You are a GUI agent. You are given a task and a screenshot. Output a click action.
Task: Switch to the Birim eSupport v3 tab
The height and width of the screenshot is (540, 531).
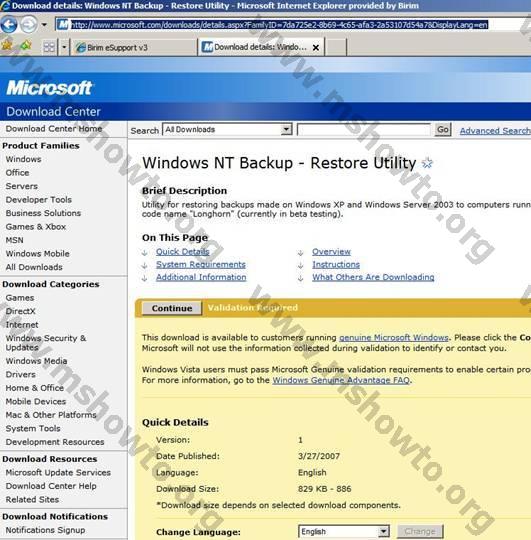(133, 48)
